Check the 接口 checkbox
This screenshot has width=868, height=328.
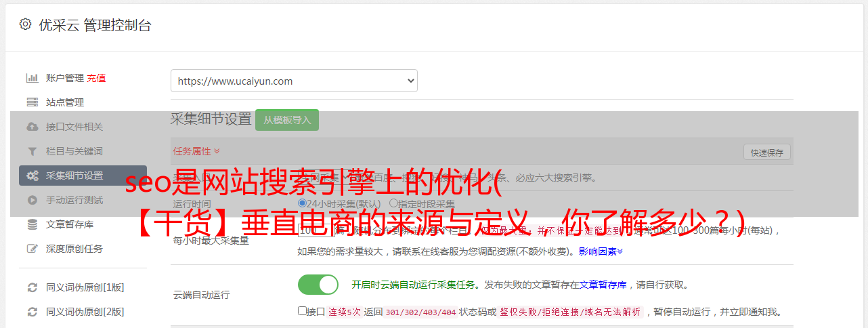[x=302, y=312]
